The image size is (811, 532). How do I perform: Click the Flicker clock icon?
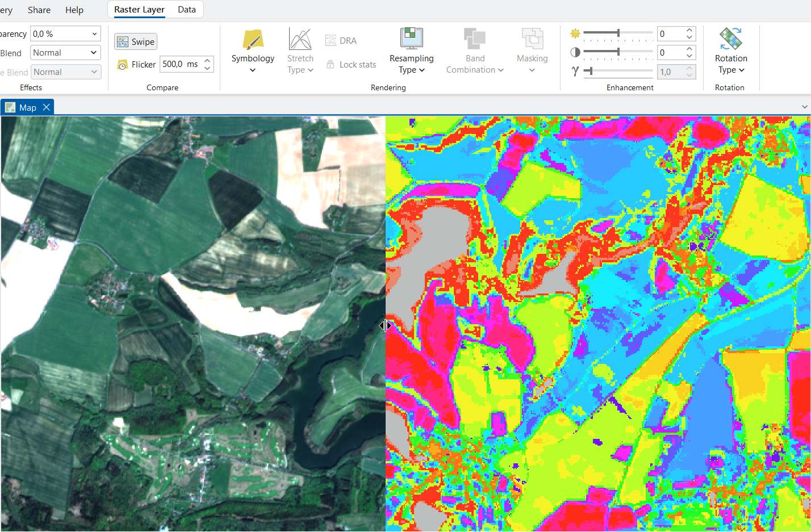pyautogui.click(x=122, y=65)
